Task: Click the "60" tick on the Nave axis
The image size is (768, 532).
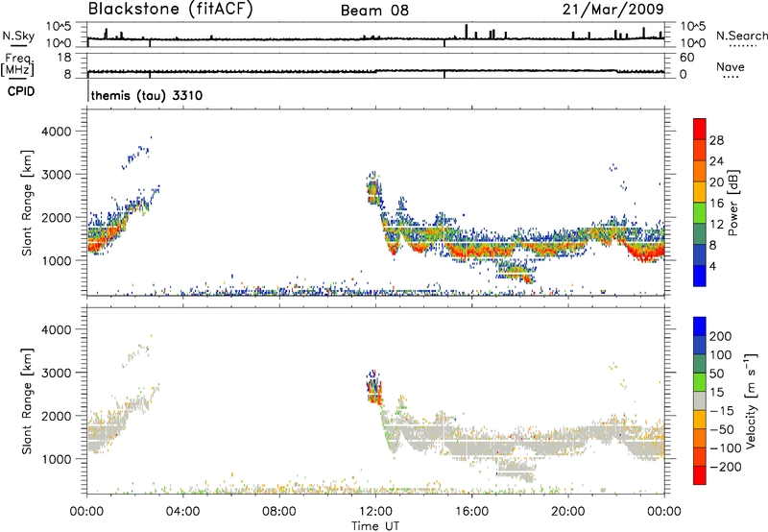Action: 686,58
